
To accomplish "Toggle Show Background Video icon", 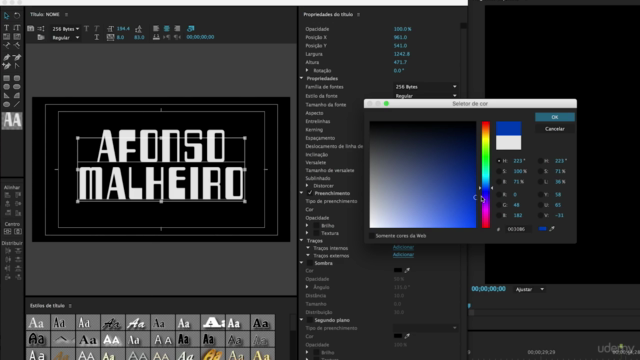I will [191, 29].
